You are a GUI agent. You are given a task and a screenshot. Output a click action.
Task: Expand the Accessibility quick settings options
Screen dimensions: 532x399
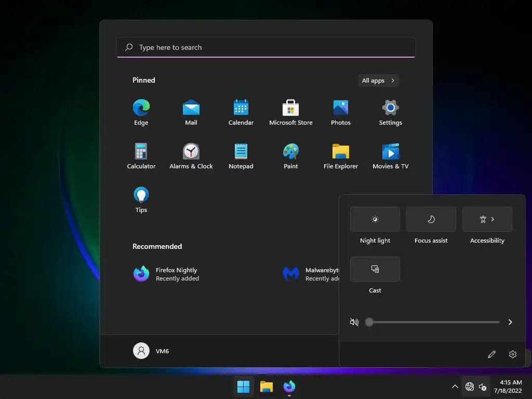[487, 219]
